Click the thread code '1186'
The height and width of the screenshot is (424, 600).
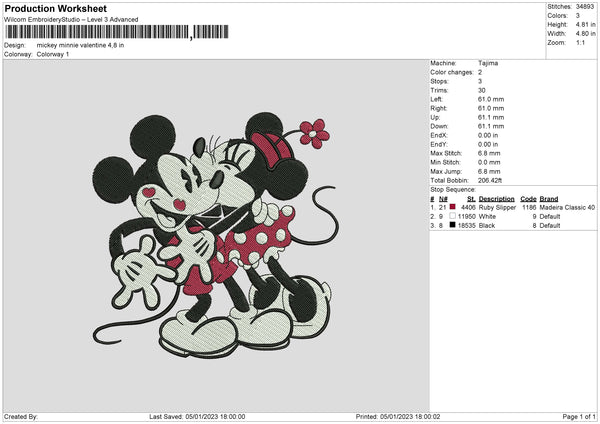[x=529, y=207]
